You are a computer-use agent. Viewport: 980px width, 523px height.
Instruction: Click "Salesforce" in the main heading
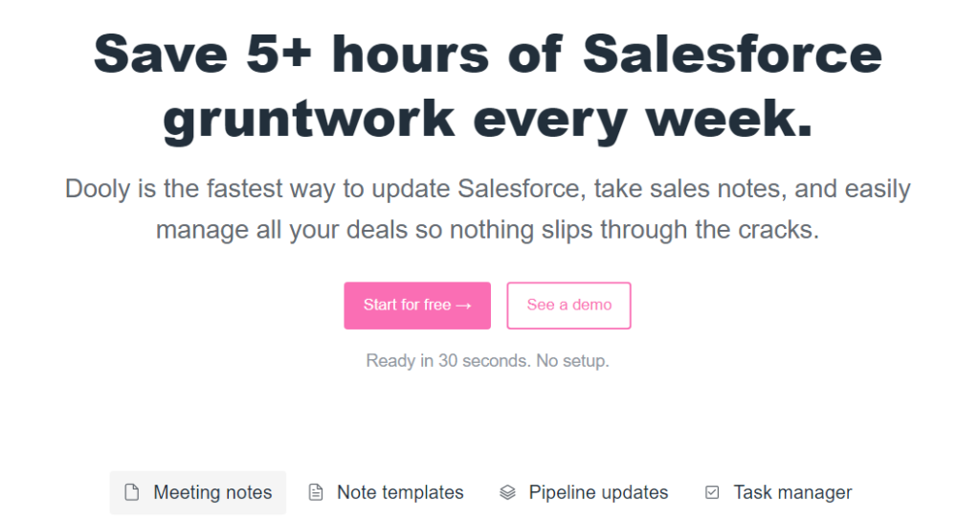[x=732, y=55]
